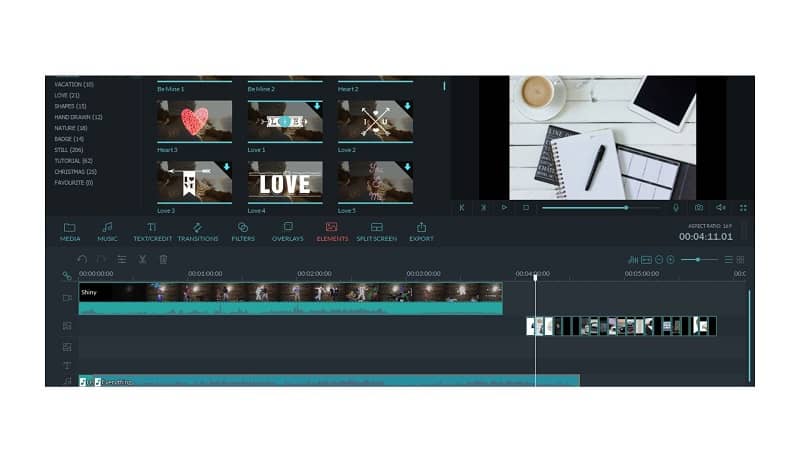Download the Love 3 element

click(227, 167)
